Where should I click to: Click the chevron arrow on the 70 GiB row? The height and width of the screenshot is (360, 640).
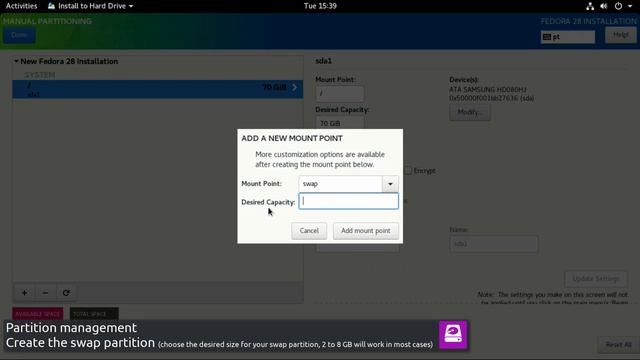point(294,87)
